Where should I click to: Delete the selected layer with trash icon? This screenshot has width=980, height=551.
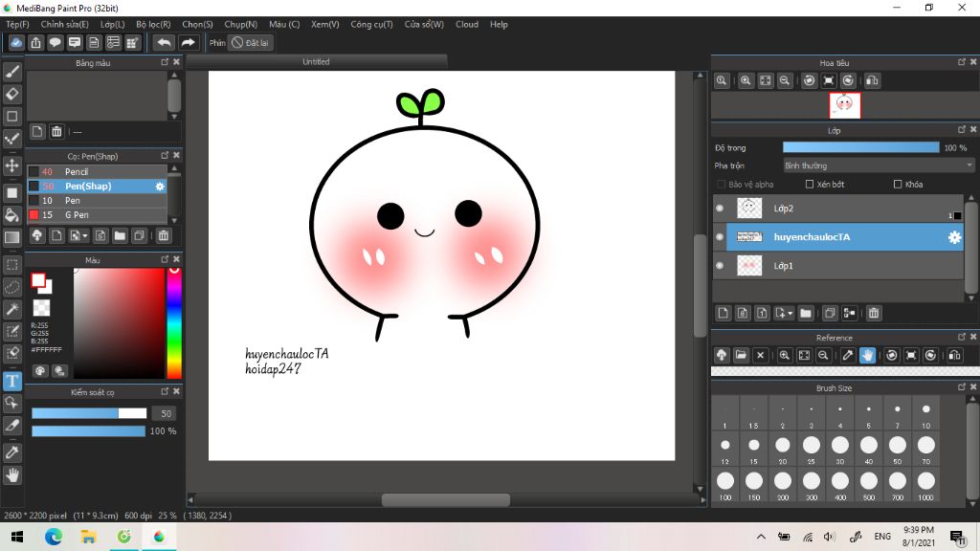(874, 313)
